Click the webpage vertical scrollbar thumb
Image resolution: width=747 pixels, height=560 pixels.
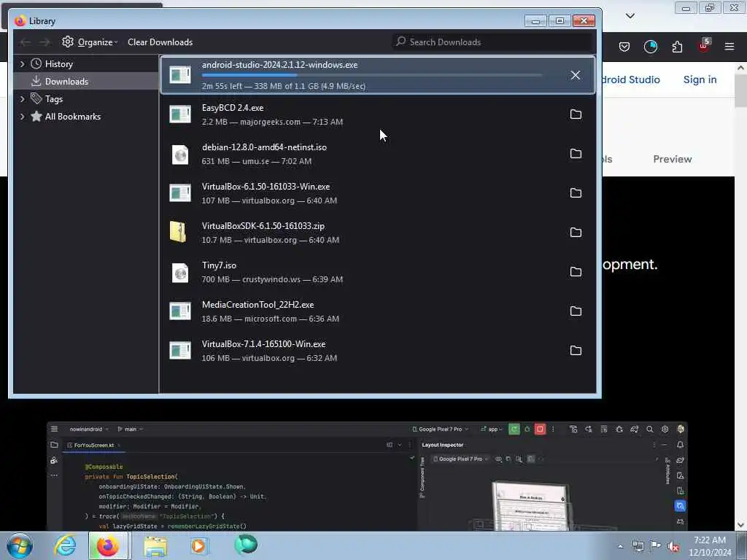740,90
